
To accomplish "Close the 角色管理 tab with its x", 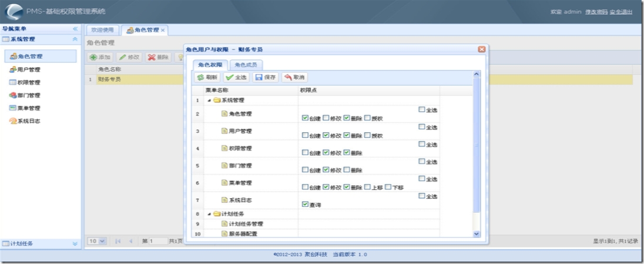I will [x=163, y=31].
